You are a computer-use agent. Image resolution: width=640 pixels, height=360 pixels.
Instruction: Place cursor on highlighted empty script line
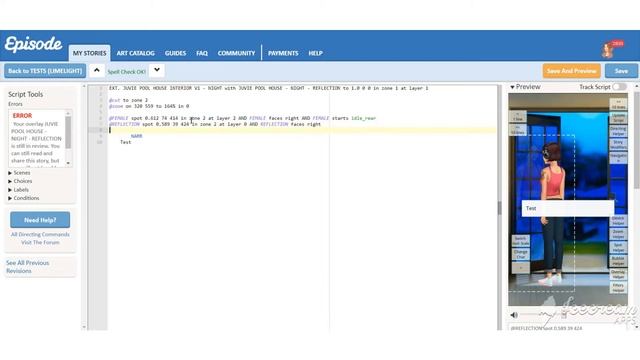tap(302, 130)
